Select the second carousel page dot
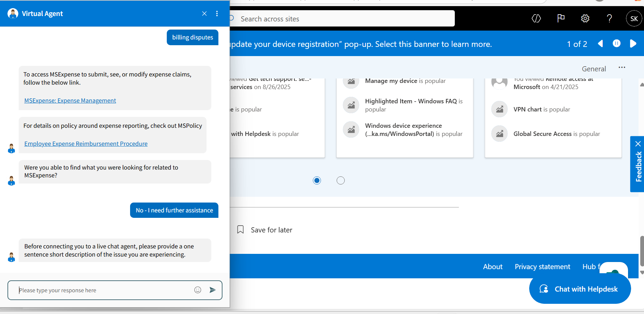 point(341,180)
